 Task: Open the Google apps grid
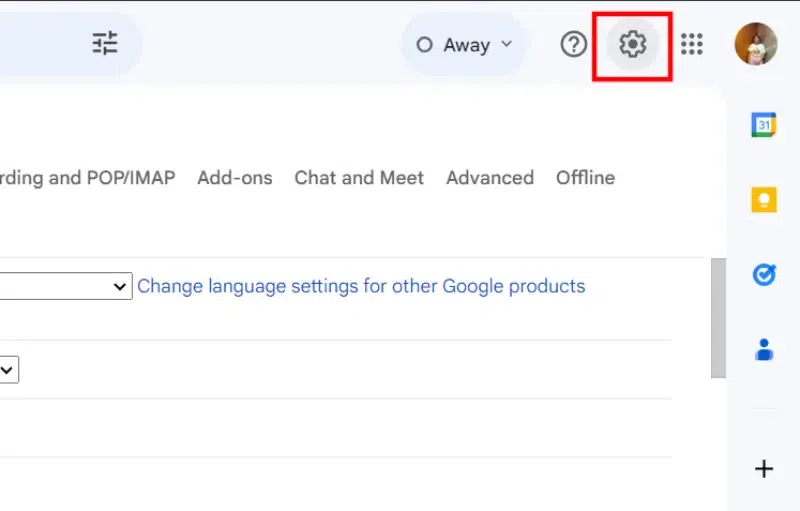click(x=691, y=44)
